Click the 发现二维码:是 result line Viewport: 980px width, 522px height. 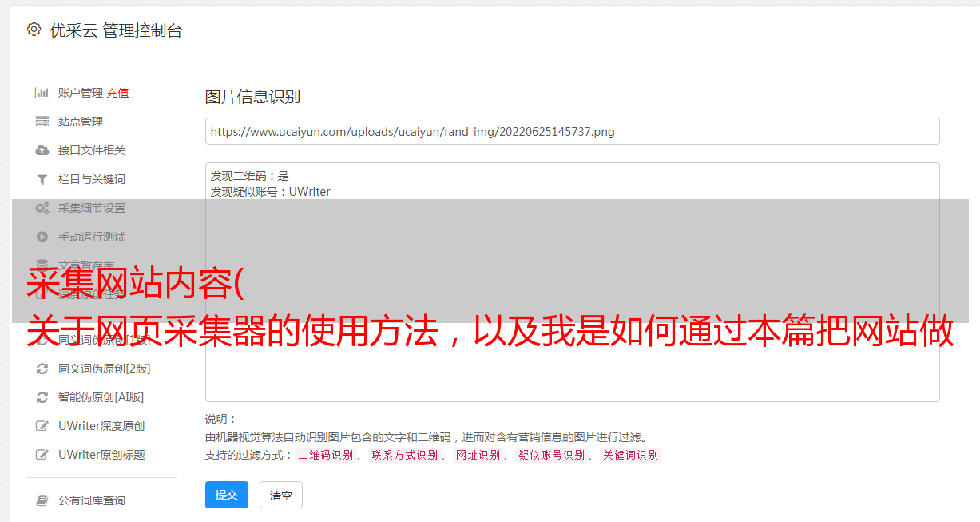tap(250, 176)
